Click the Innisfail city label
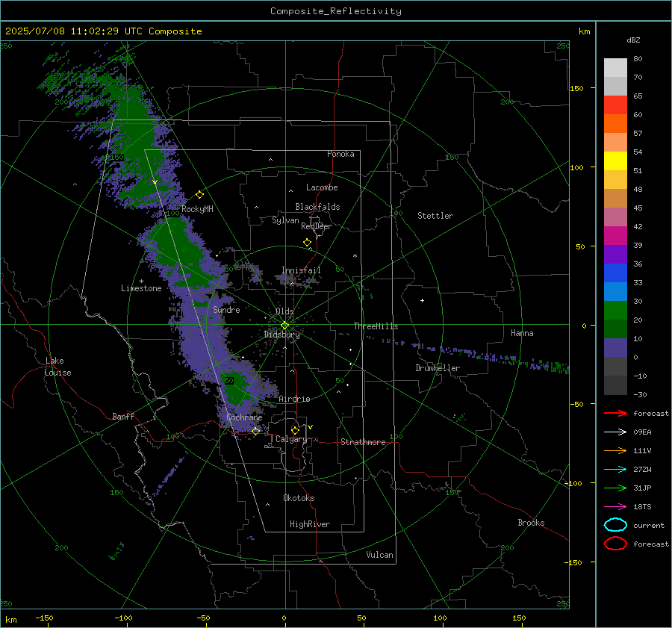672x628 pixels. click(301, 270)
